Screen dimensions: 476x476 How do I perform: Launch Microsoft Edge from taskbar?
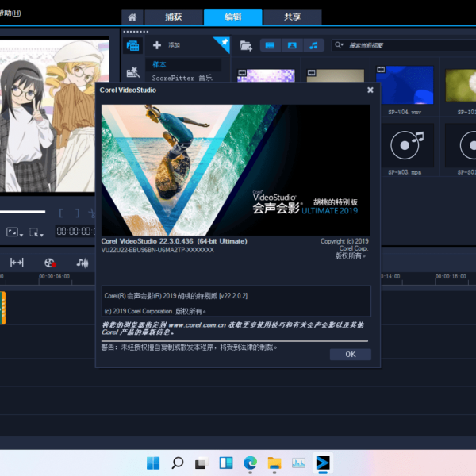click(x=250, y=463)
